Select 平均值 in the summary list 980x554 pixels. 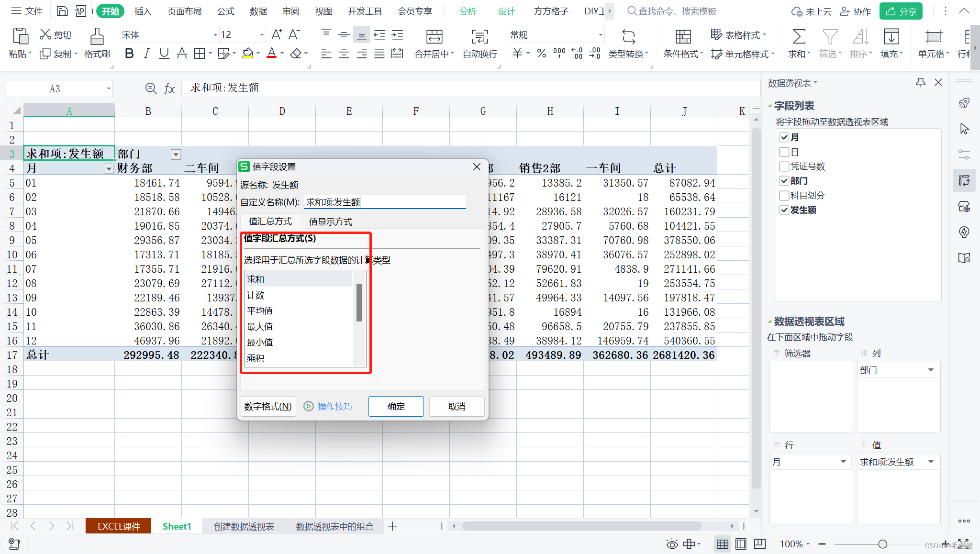[299, 310]
